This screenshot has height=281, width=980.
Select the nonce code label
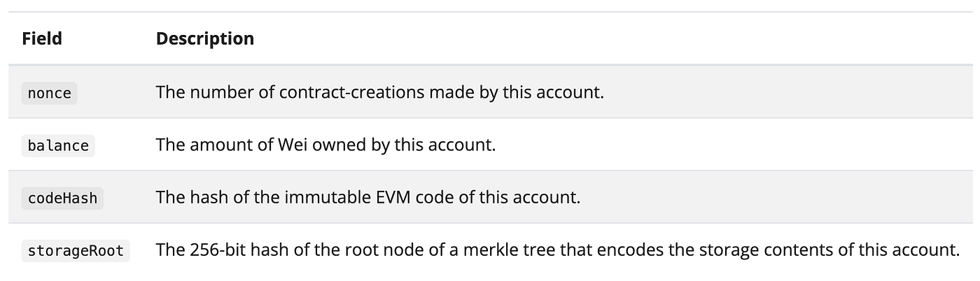[x=49, y=93]
